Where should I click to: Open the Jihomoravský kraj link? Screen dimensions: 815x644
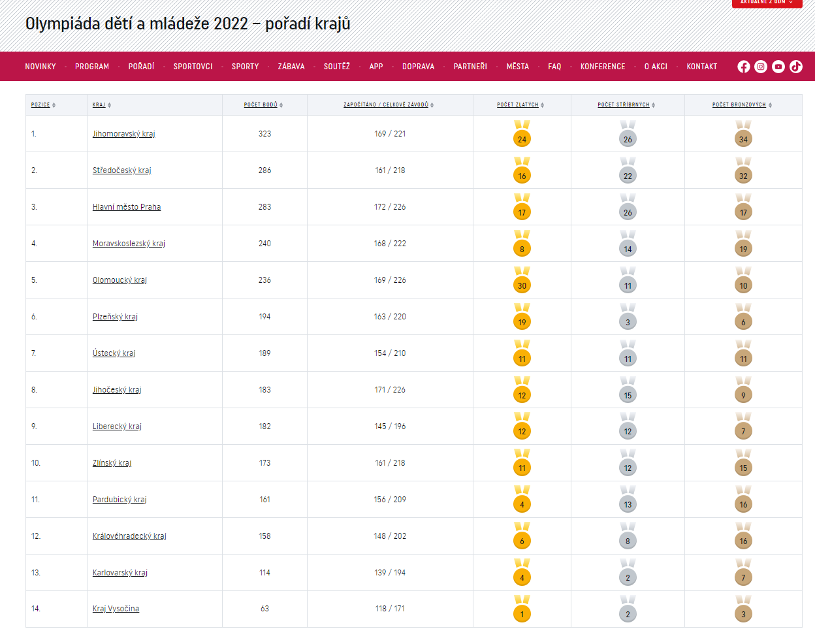(124, 134)
